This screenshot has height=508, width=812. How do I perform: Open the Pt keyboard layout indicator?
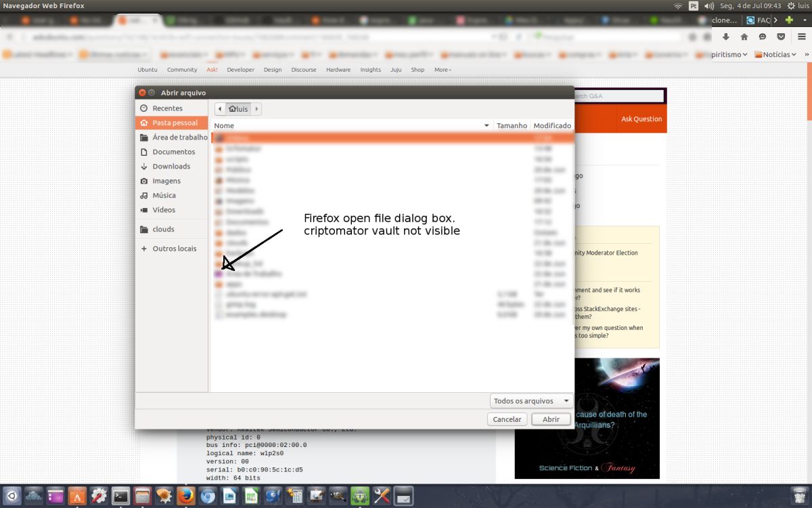pos(694,5)
